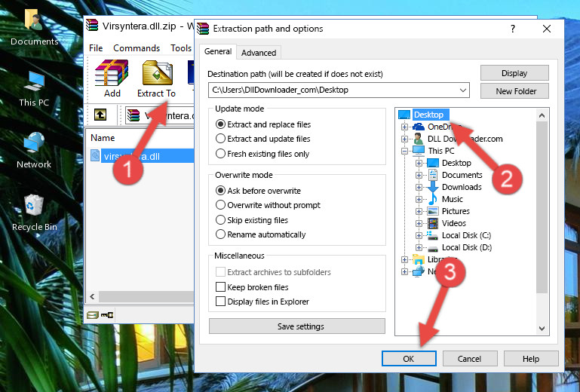Select Rename automatically option
Screen dimensions: 580x392
coord(220,234)
